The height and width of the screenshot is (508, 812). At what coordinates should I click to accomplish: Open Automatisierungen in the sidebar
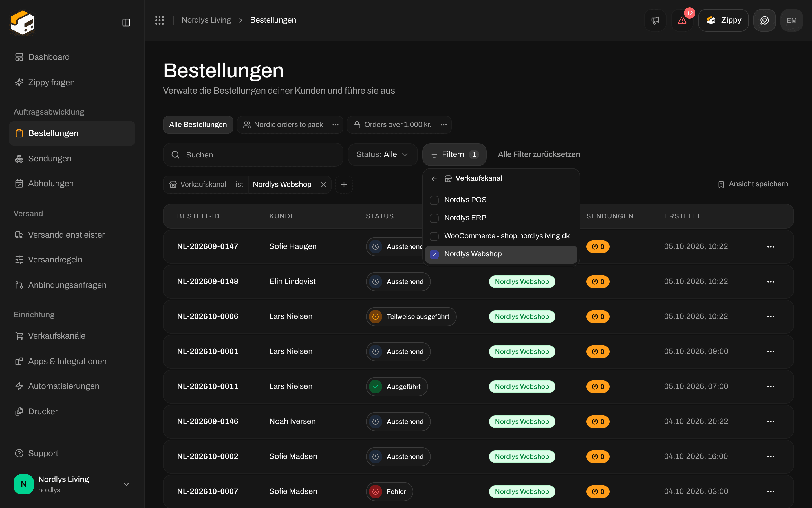72,386
